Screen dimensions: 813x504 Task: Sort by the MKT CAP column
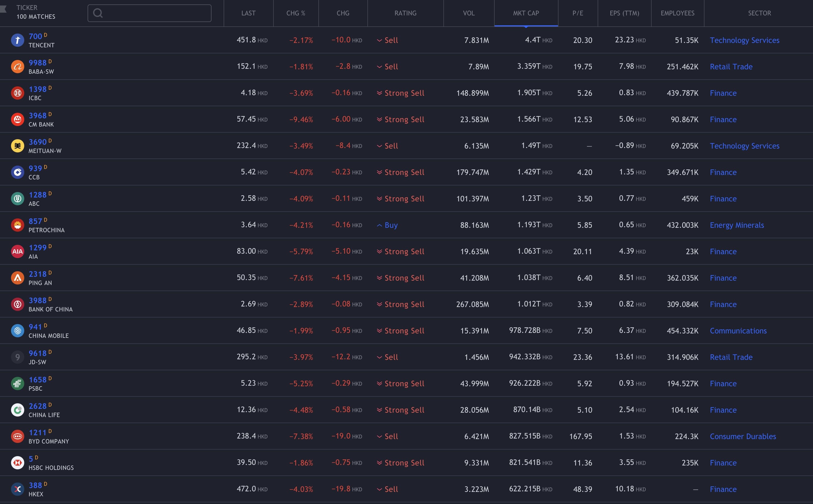point(526,13)
